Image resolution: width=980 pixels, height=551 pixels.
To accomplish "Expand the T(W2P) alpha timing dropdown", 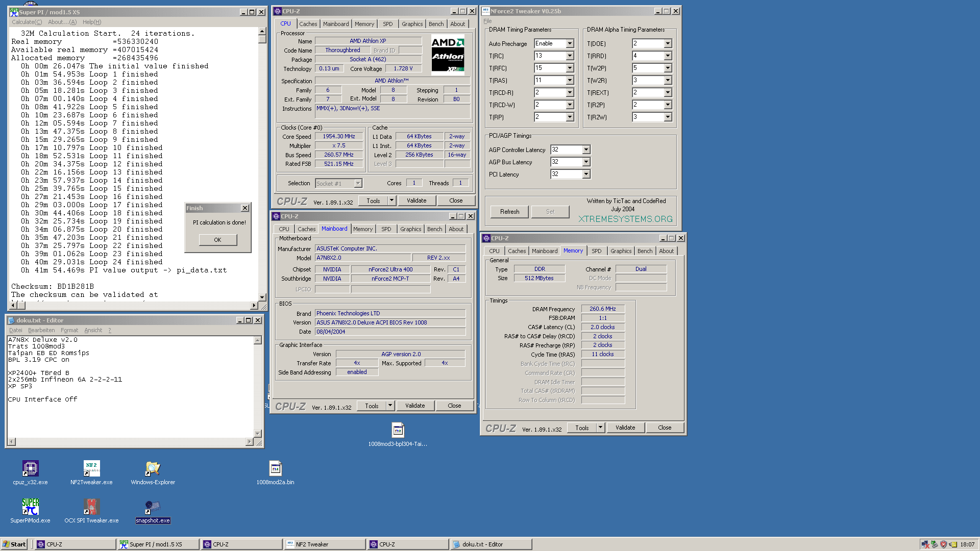I will [668, 68].
